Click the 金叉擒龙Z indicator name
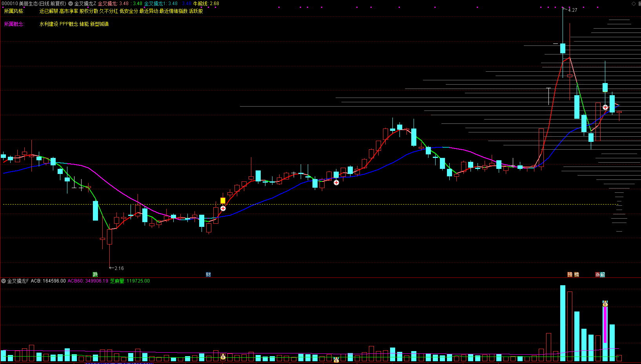The image size is (641, 364). click(x=85, y=4)
